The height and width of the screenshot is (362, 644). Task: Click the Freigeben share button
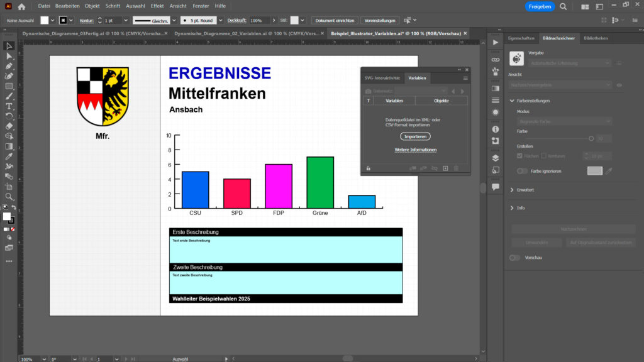[x=540, y=6]
